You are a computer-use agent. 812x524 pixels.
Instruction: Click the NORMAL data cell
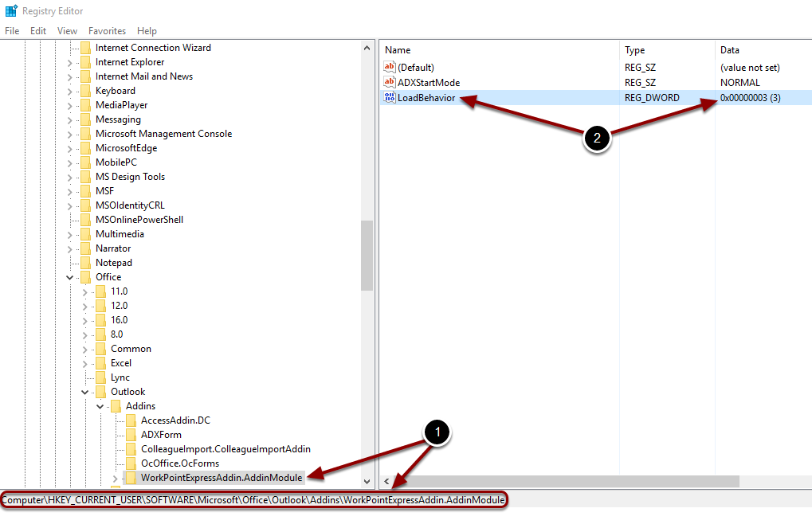click(740, 82)
